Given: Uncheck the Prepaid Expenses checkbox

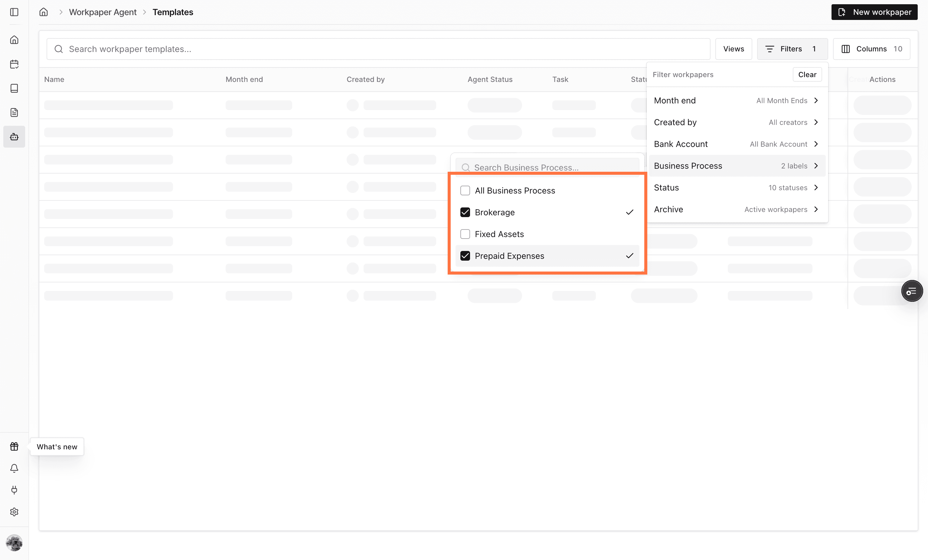Looking at the screenshot, I should (465, 256).
